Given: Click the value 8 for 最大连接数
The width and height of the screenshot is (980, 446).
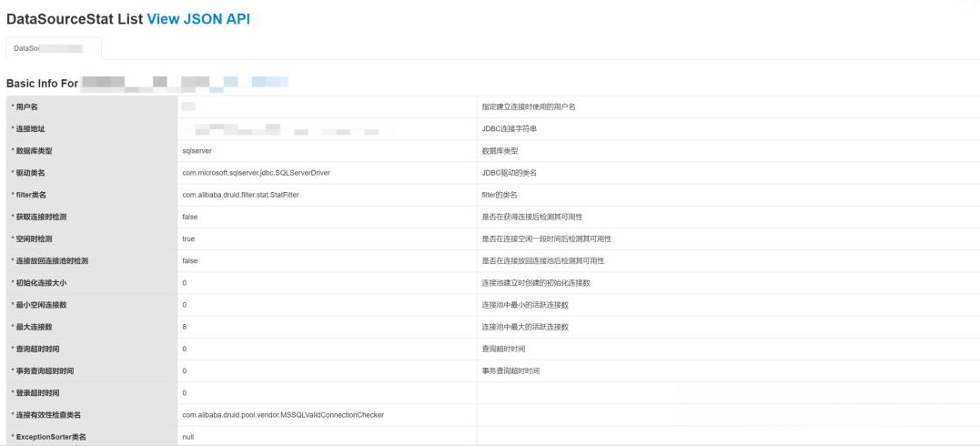Looking at the screenshot, I should [185, 327].
